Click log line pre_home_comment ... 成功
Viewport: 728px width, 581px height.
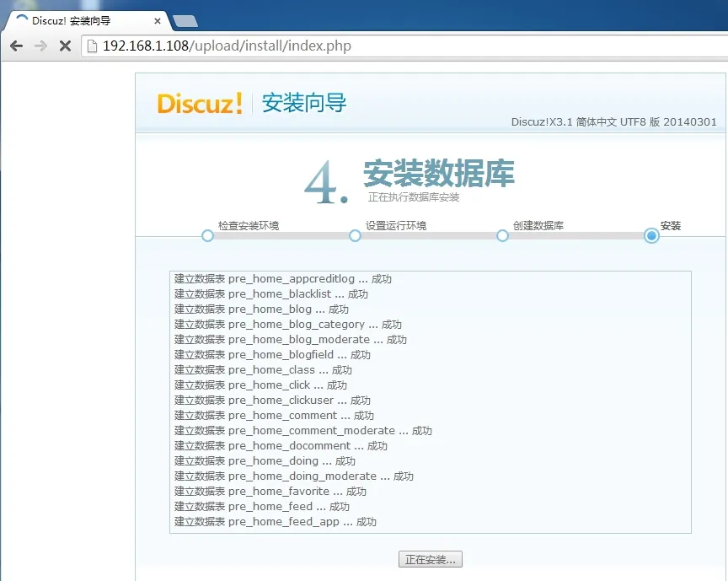point(274,416)
